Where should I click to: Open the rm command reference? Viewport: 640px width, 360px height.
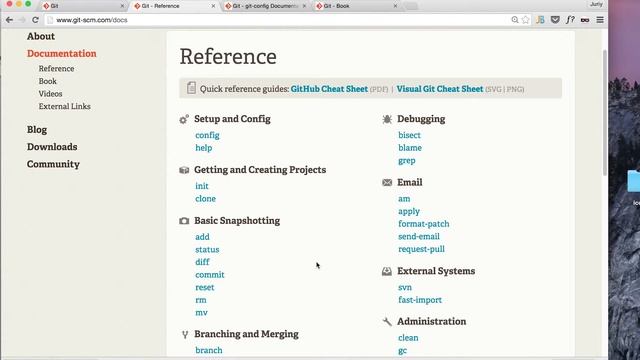click(201, 300)
